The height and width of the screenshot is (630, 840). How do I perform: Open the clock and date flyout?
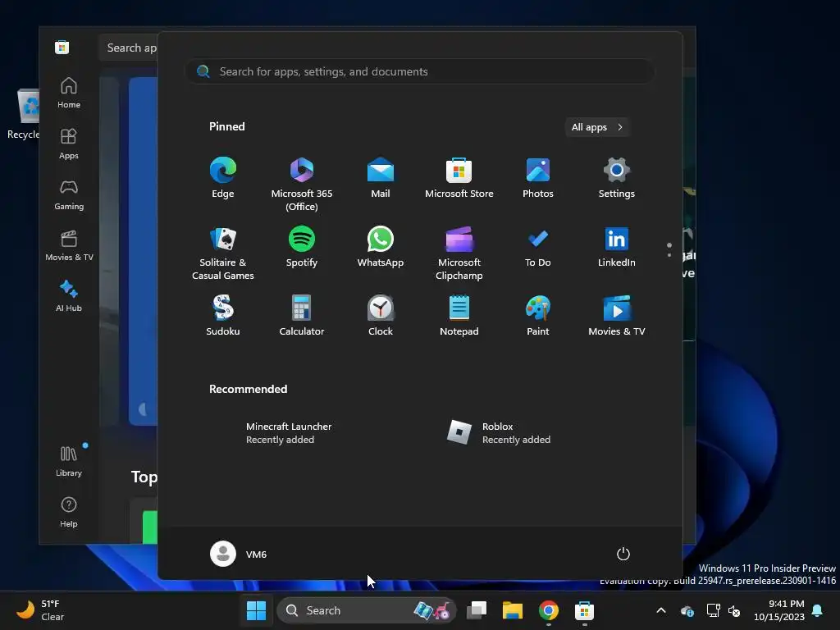click(x=779, y=610)
